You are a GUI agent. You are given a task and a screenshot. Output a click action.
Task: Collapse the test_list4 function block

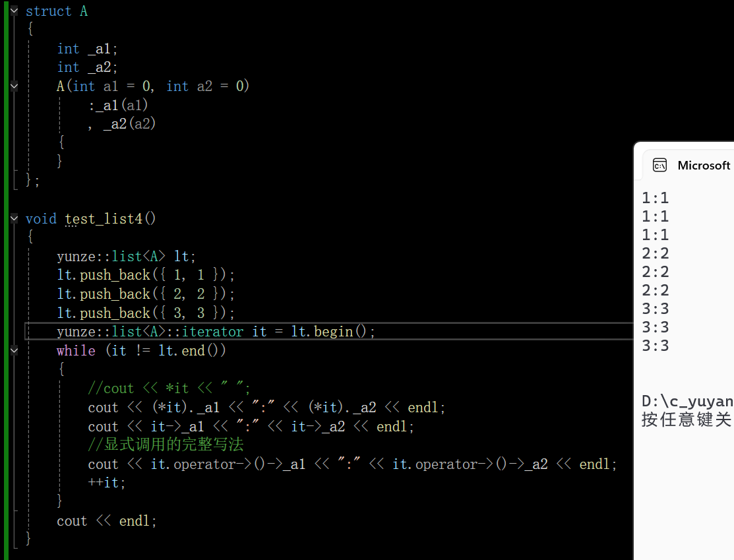[x=14, y=218]
